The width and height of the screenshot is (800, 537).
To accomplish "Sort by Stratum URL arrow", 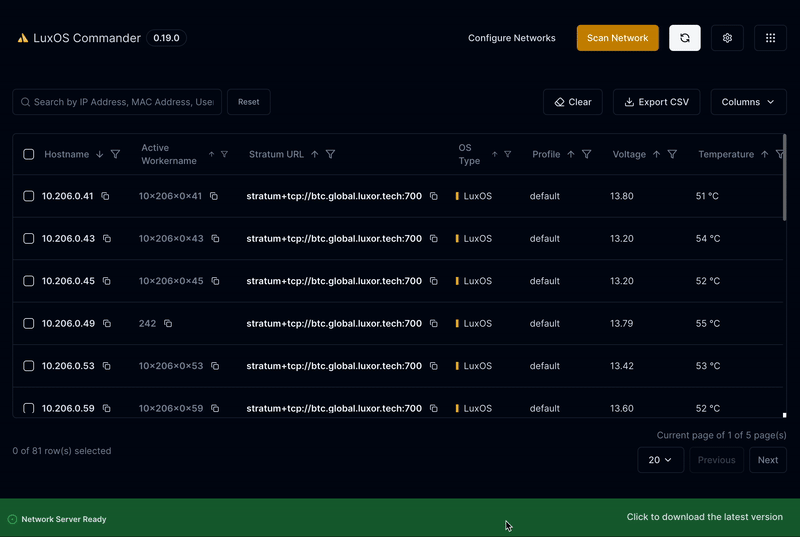I will [x=315, y=154].
